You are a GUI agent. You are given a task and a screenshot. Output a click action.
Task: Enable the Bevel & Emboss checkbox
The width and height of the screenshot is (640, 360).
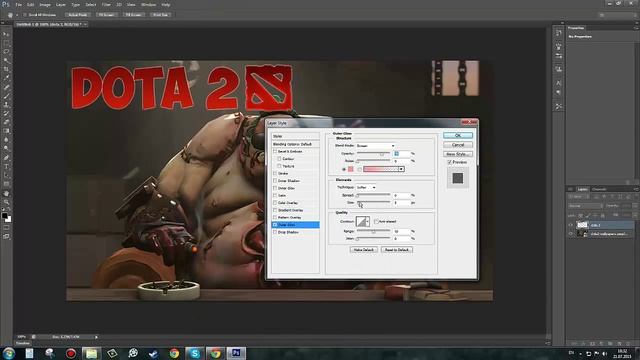coord(275,151)
